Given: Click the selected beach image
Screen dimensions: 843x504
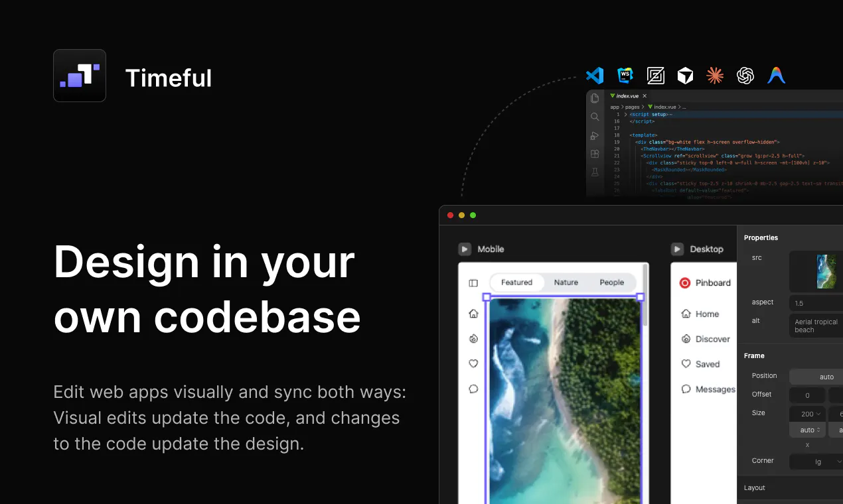Looking at the screenshot, I should [x=564, y=401].
